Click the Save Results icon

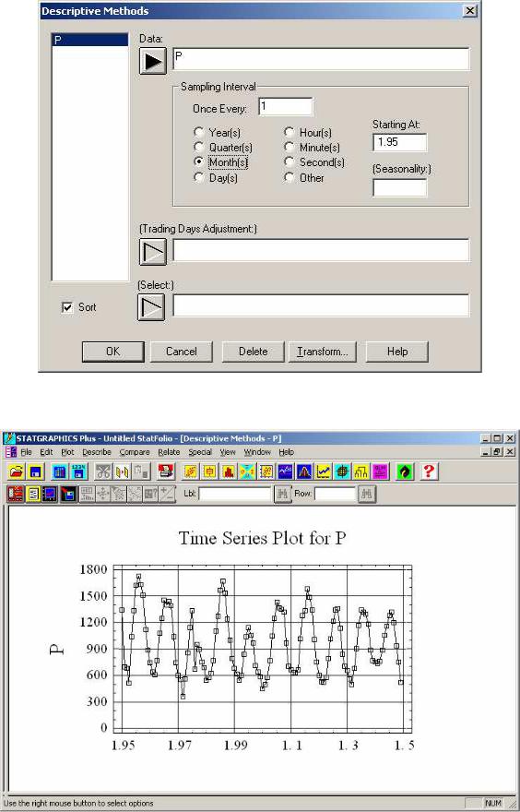coord(68,494)
